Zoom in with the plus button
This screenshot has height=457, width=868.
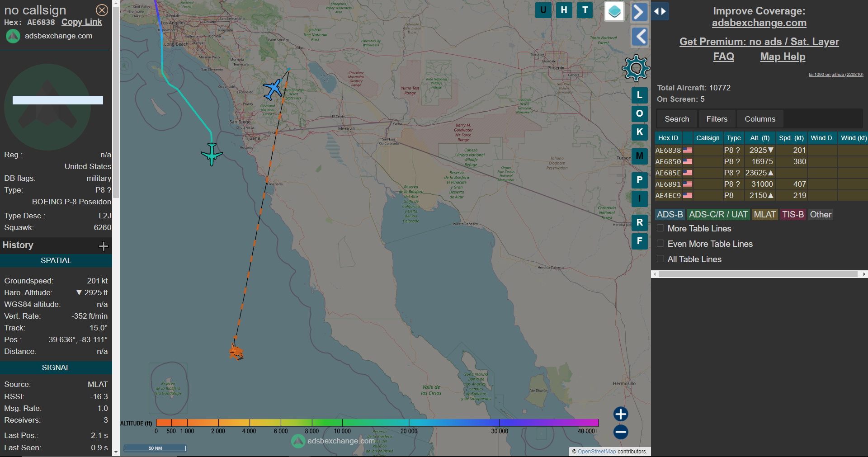pyautogui.click(x=621, y=414)
